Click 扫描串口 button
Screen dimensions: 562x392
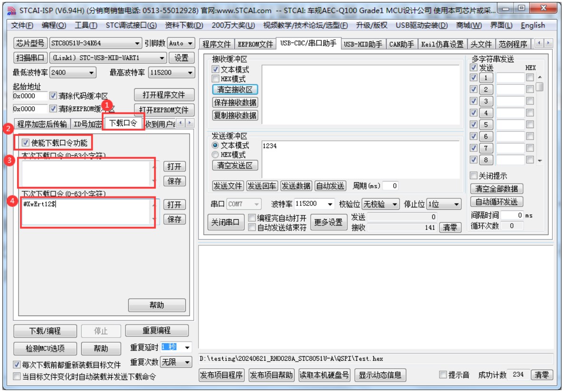pos(30,57)
